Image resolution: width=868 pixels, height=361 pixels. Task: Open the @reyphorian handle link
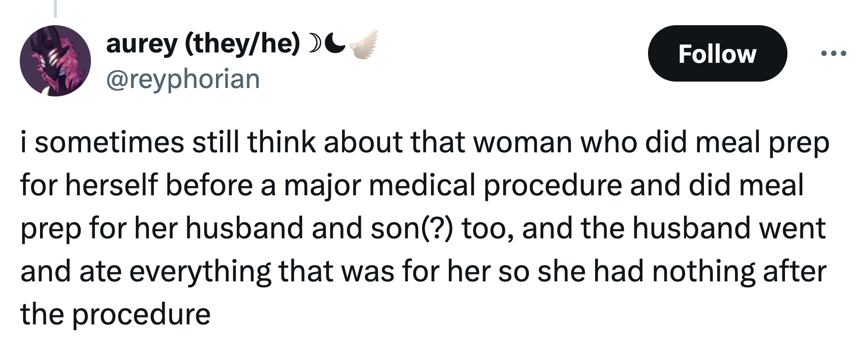tap(183, 79)
